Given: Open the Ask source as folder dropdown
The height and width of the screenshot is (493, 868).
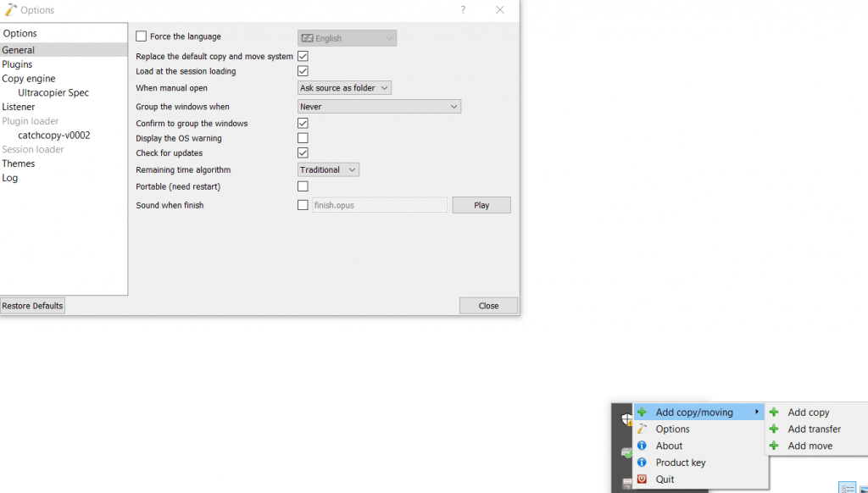Looking at the screenshot, I should tap(344, 87).
